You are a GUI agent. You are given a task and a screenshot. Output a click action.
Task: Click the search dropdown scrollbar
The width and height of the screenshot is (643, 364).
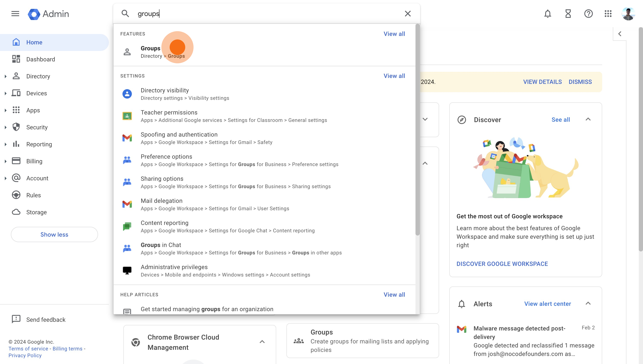tap(417, 130)
